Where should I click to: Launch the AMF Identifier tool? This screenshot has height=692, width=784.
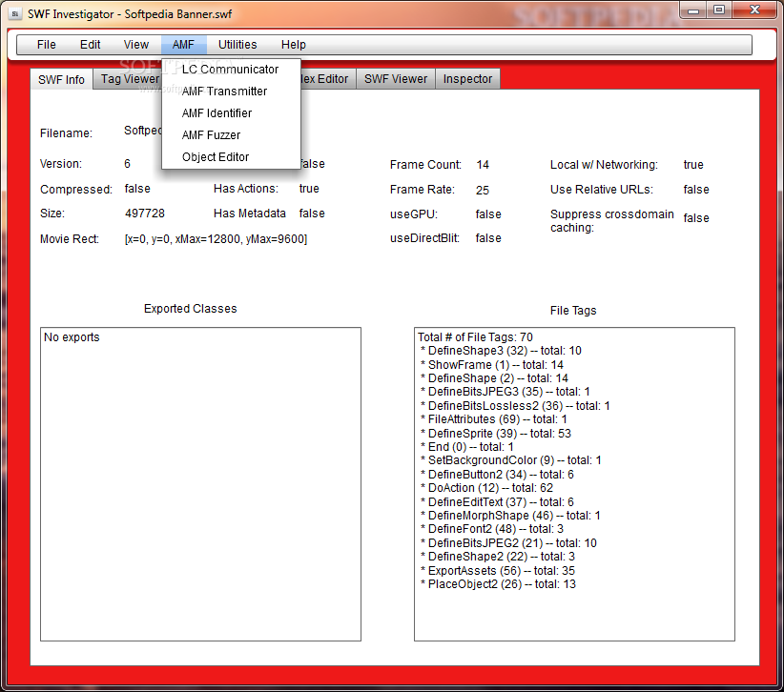click(231, 113)
